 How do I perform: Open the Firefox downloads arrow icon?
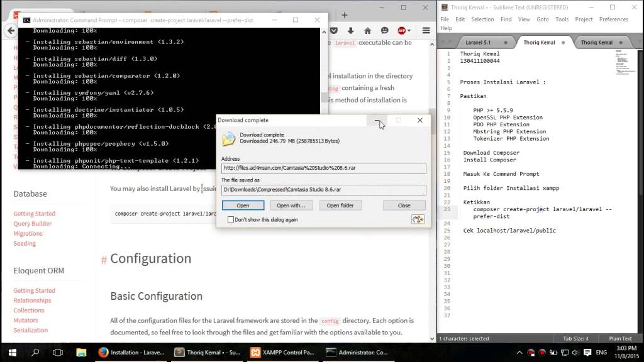pyautogui.click(x=350, y=31)
